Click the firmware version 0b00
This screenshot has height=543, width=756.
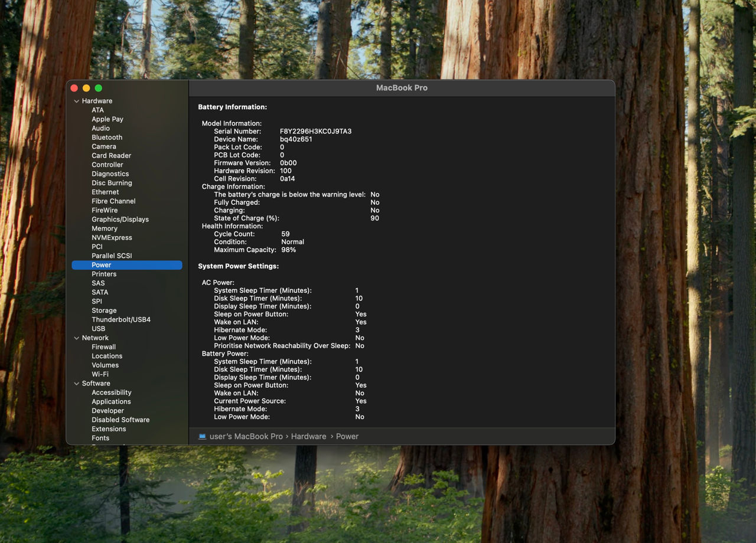tap(288, 163)
